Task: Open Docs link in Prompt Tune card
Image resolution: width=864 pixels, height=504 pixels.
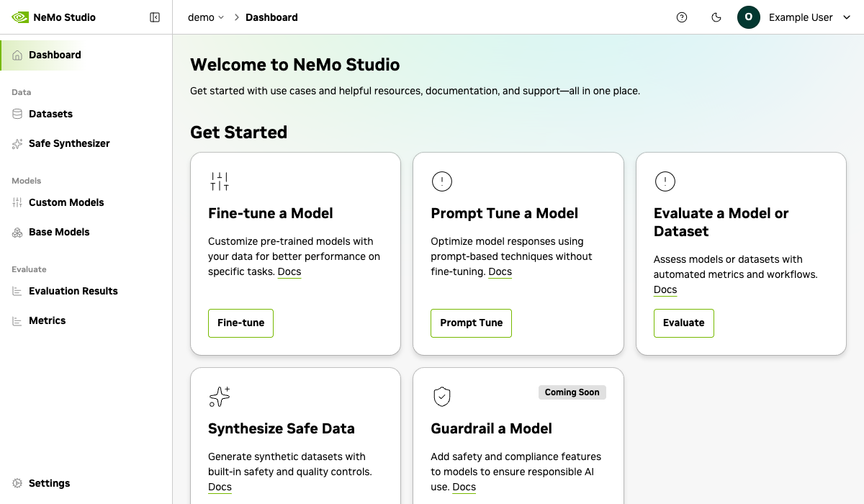Action: coord(500,271)
